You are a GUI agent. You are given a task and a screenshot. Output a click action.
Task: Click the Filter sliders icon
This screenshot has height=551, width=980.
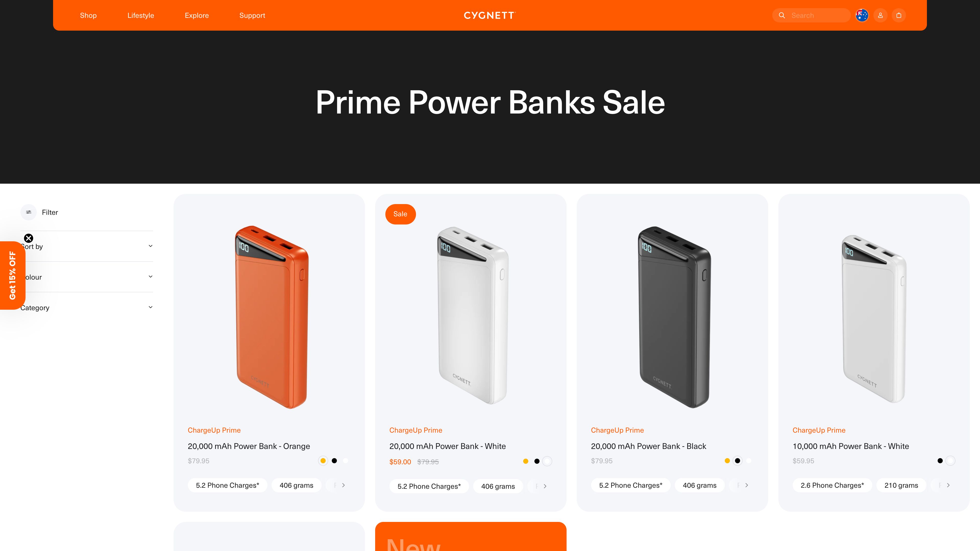[29, 212]
